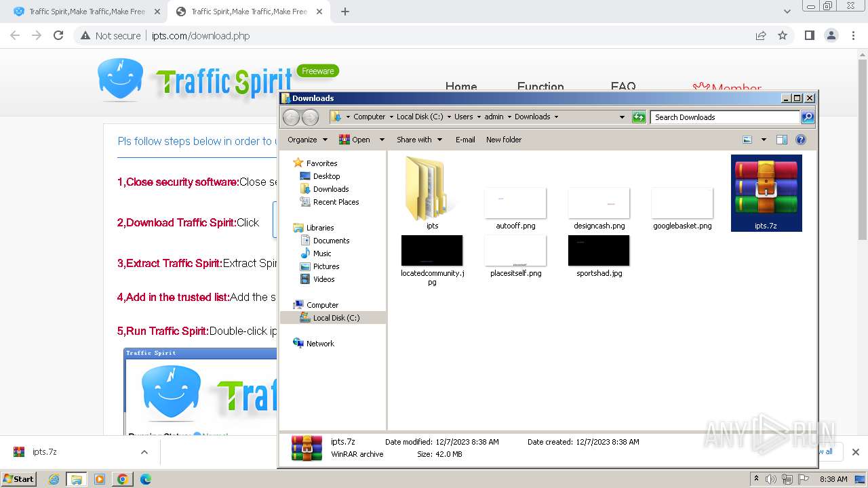The height and width of the screenshot is (488, 868).
Task: Click the Open button in Explorer toolbar
Action: pos(355,140)
